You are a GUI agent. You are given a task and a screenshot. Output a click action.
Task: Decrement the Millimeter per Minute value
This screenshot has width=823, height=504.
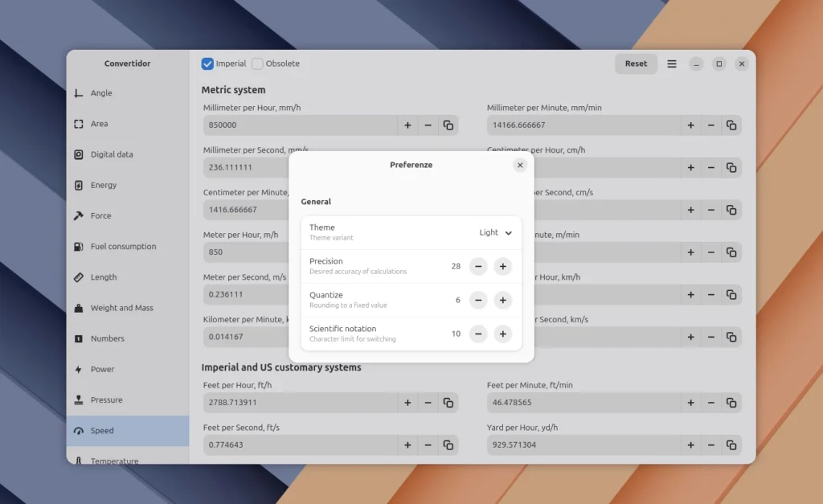(711, 125)
